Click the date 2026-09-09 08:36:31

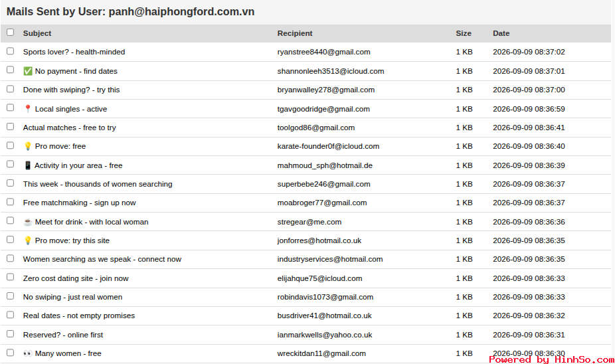coord(529,335)
